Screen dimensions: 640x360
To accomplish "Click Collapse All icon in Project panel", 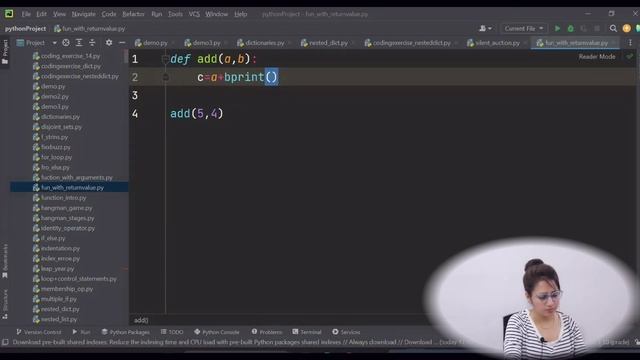I will [92, 42].
